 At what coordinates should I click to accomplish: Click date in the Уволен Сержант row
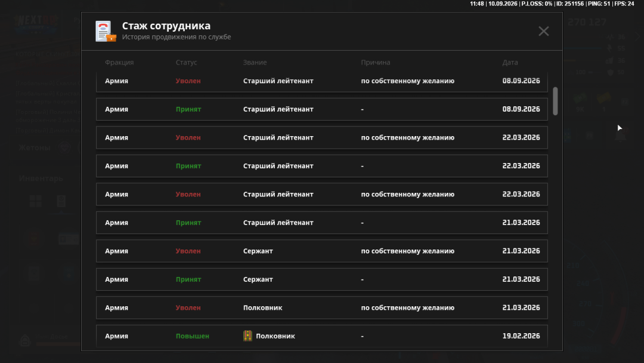pos(521,251)
